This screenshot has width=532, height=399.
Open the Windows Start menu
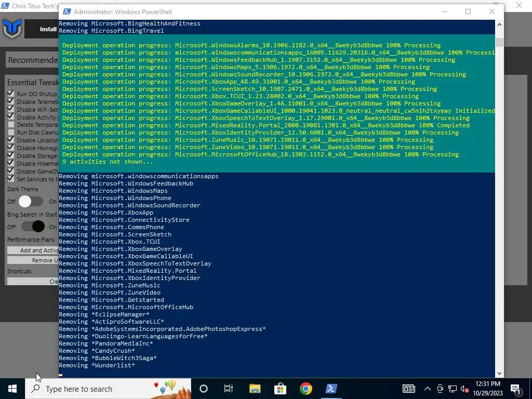pos(12,389)
